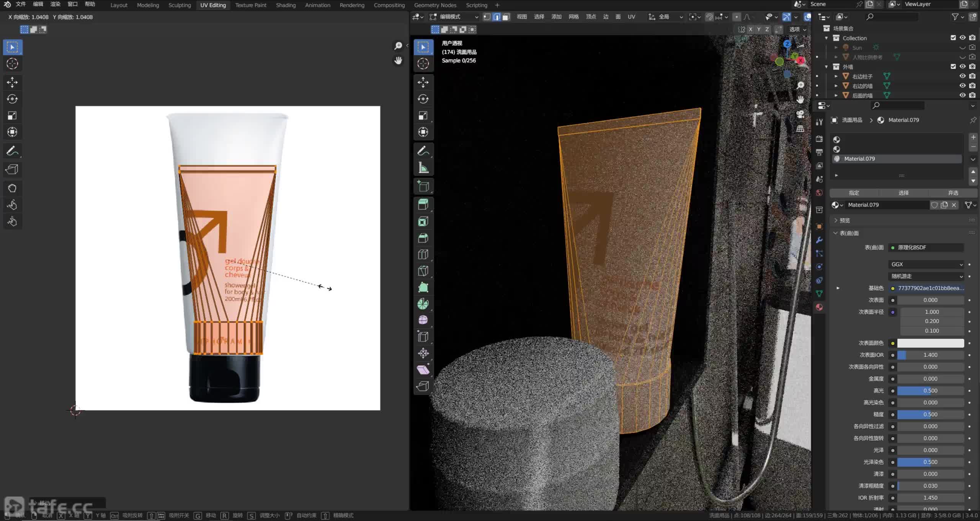Open the GGX distribution dropdown
Image resolution: width=980 pixels, height=521 pixels.
pos(926,264)
